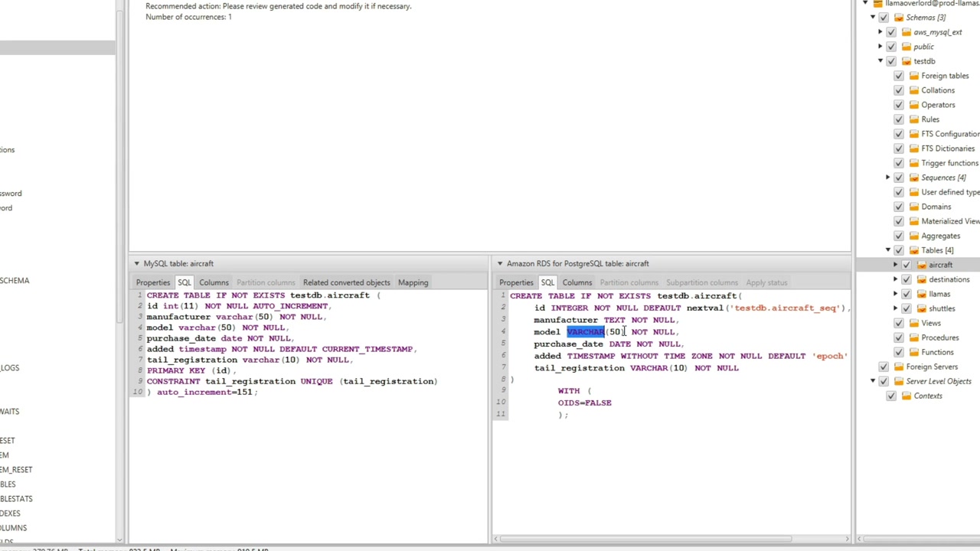The height and width of the screenshot is (551, 980).
Task: Click the aws_mysql_ext schema folder icon
Action: (906, 32)
